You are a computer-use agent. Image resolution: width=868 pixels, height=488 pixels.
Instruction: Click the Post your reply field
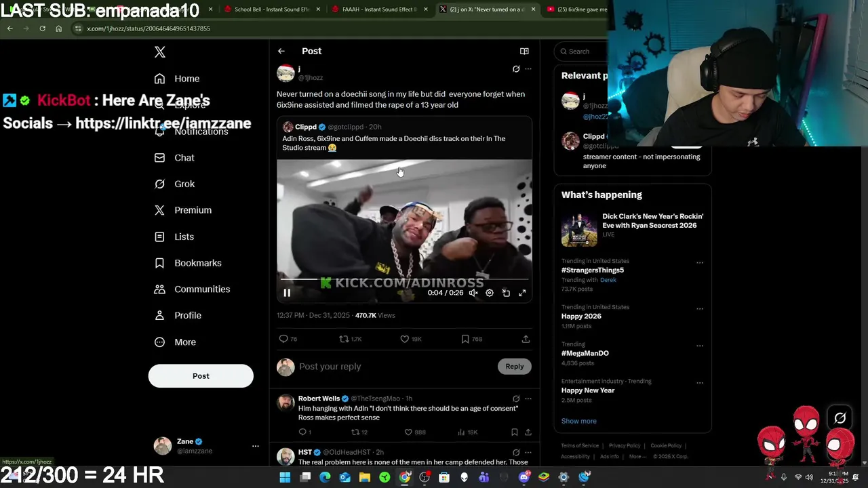pyautogui.click(x=397, y=367)
